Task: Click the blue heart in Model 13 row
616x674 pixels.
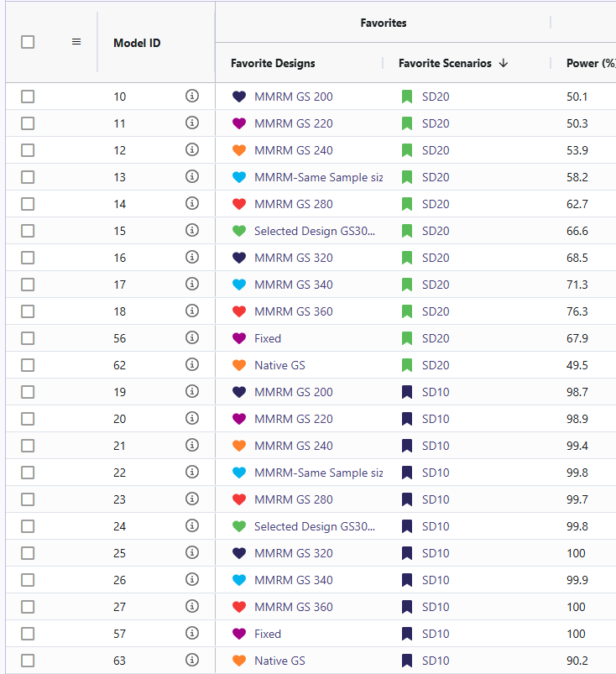Action: pyautogui.click(x=239, y=177)
